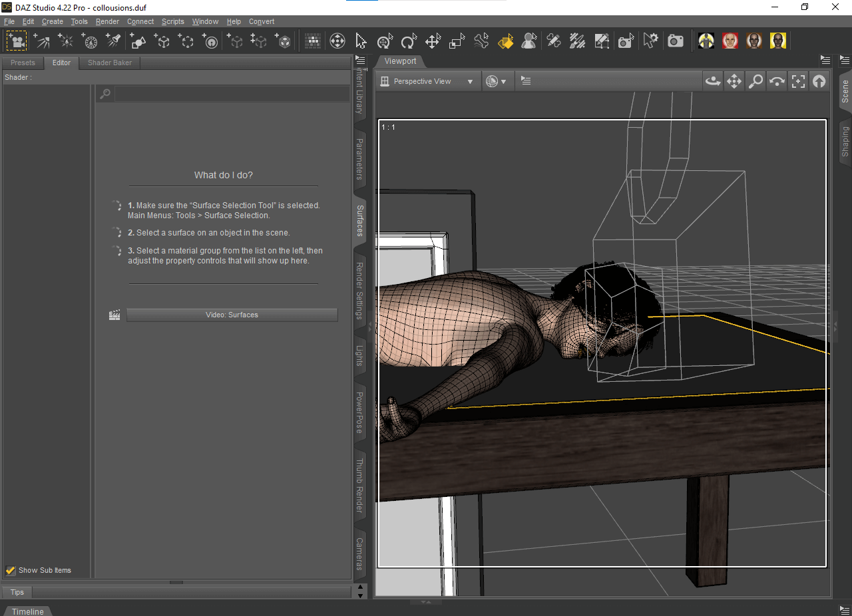The image size is (852, 616).
Task: Click the face thumbnail with orange-brown background
Action: [754, 41]
